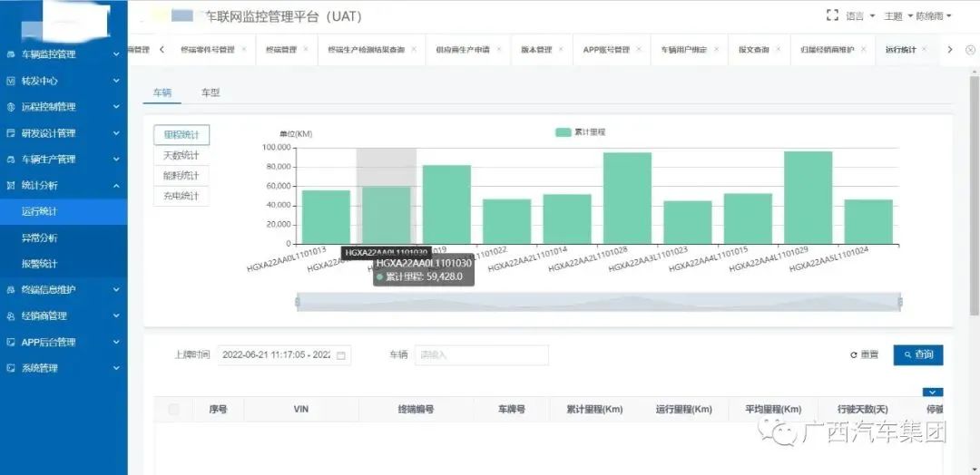Close the 归属经销商维护 tab

(863, 49)
